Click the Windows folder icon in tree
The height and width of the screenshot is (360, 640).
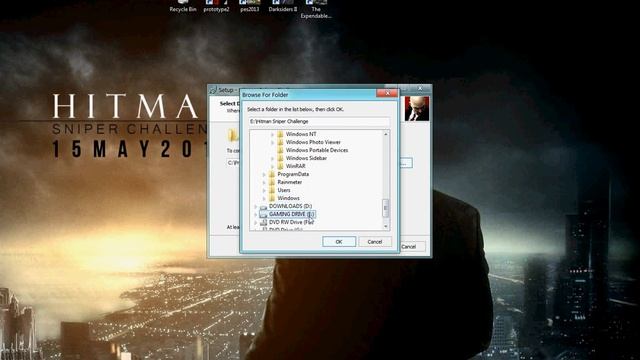272,198
